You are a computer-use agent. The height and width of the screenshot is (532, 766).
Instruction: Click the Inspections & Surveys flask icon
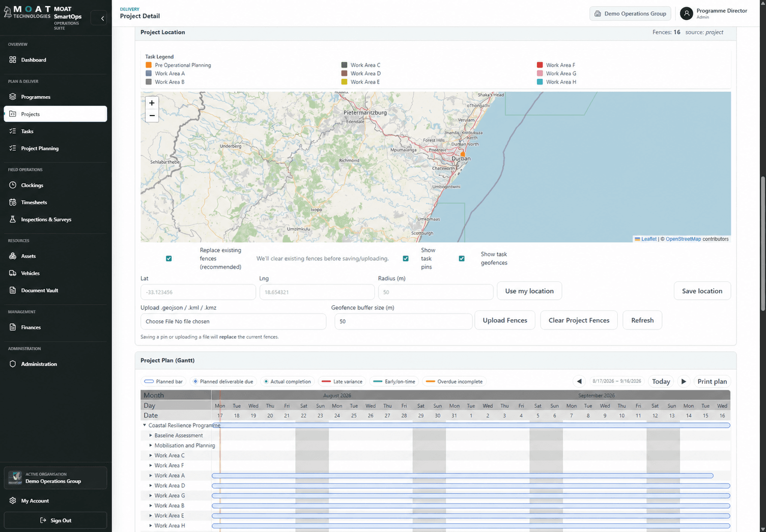pos(13,219)
